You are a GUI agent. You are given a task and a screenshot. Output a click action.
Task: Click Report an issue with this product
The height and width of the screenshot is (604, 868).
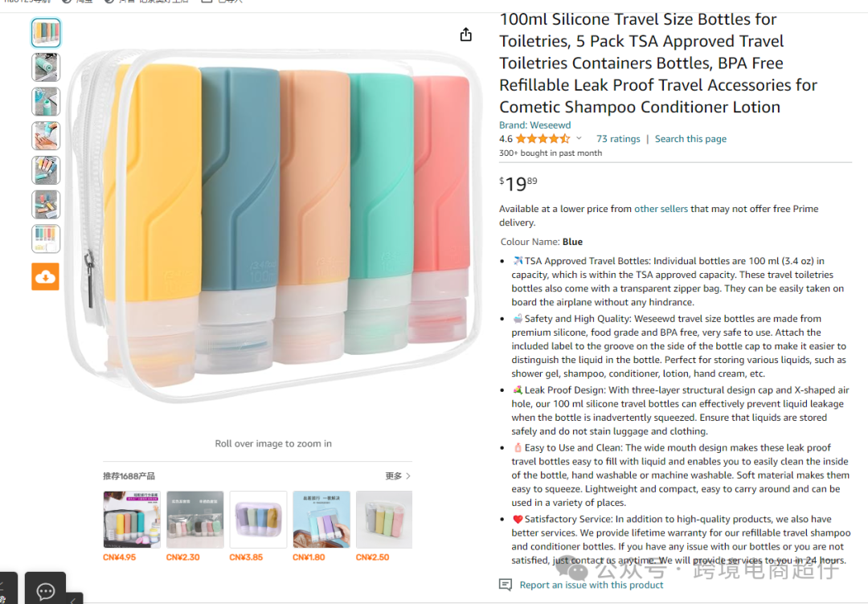pos(592,585)
